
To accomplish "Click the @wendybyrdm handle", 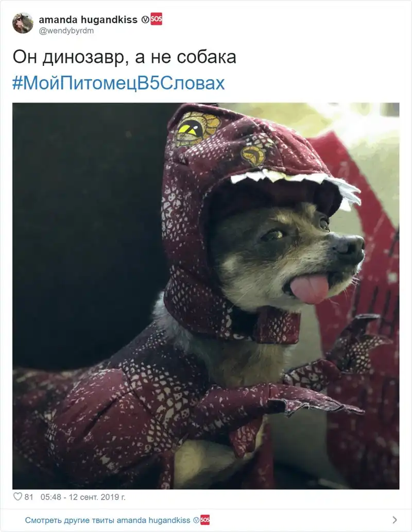I will pyautogui.click(x=66, y=31).
